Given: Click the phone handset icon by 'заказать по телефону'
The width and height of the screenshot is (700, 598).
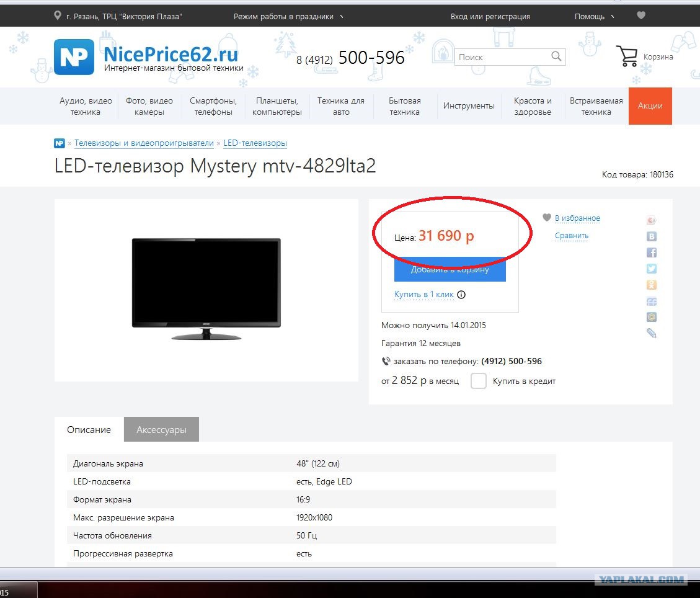Looking at the screenshot, I should 386,361.
